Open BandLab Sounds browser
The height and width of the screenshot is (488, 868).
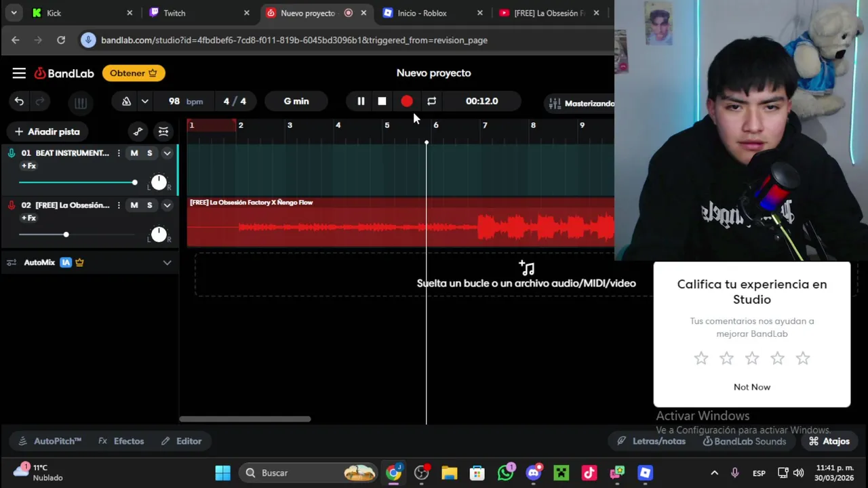click(745, 441)
